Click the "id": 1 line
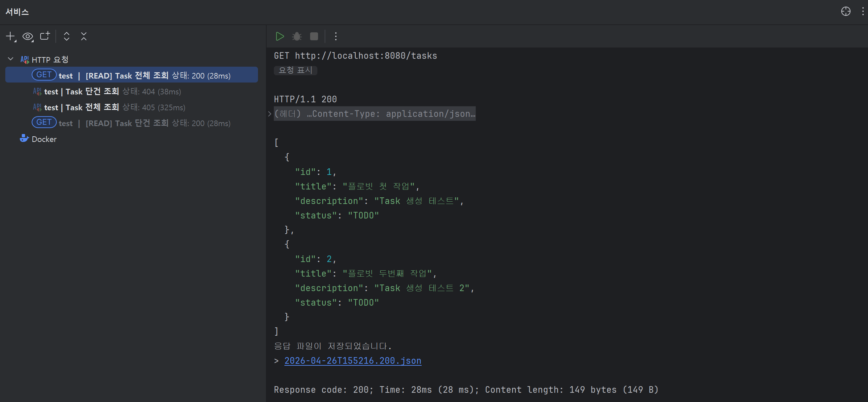Viewport: 868px width, 402px height. tap(316, 172)
